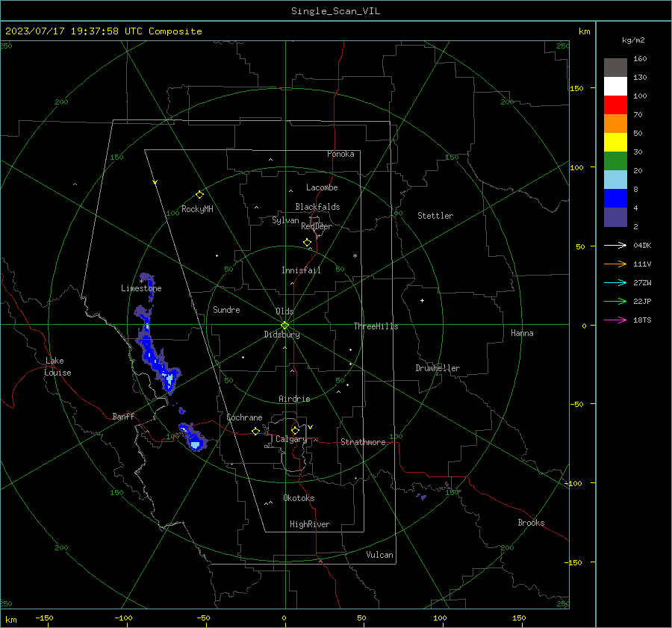672x628 pixels.
Task: Click the Didsbury city label
Action: (x=281, y=335)
